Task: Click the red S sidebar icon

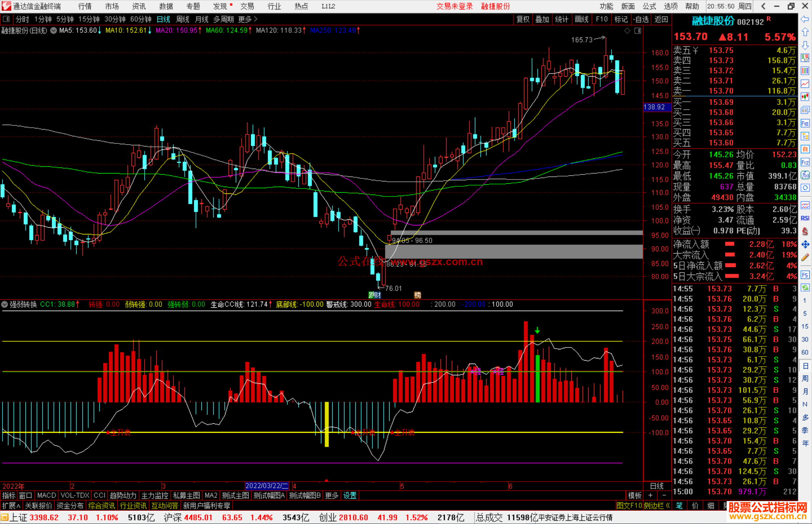Action: 805,231
